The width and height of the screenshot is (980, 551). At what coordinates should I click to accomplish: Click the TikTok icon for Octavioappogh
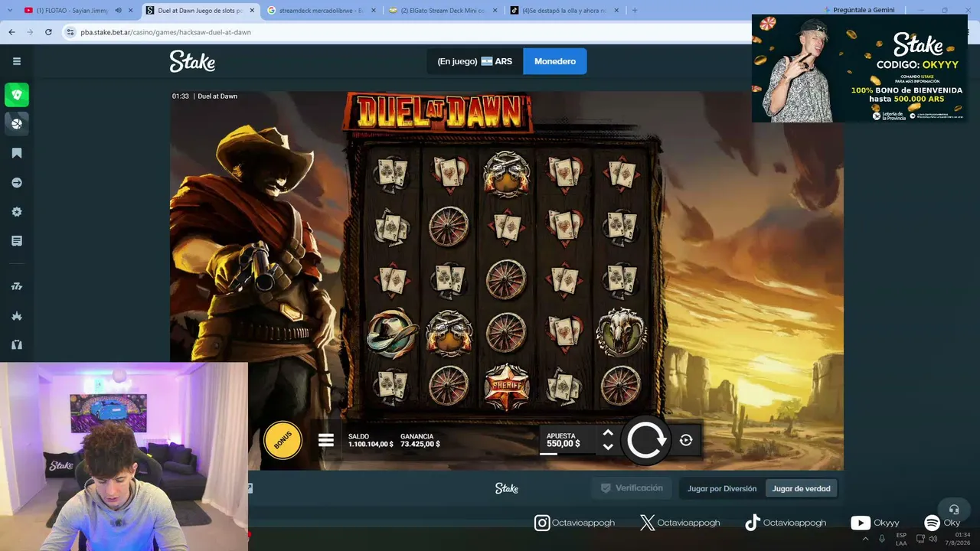[x=753, y=523]
